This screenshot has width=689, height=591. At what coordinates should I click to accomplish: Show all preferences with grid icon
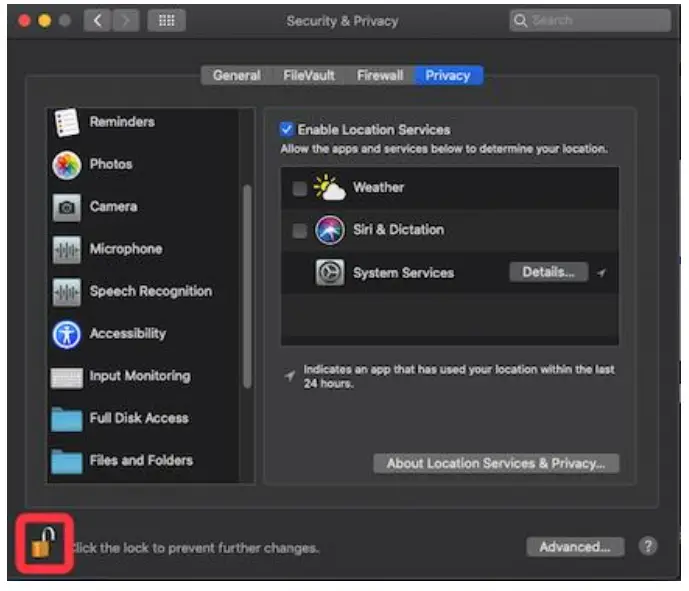(x=167, y=20)
